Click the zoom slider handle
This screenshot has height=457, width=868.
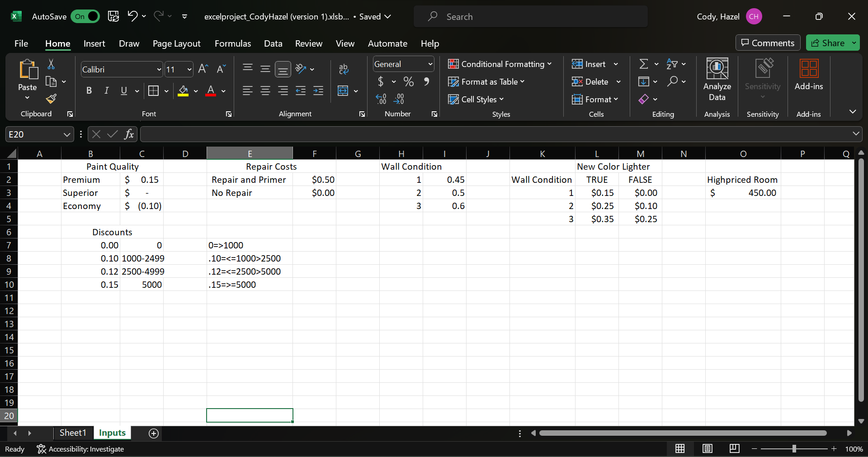pos(794,449)
